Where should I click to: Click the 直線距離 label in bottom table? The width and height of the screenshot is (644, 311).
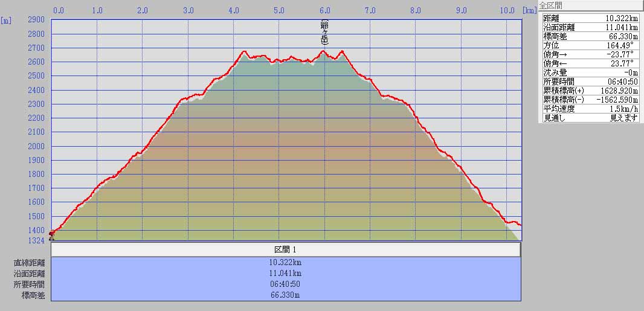point(29,263)
